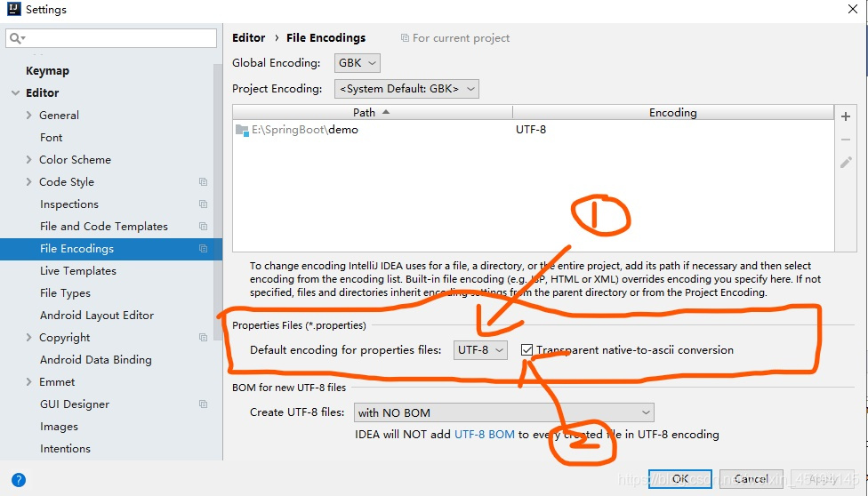The image size is (868, 496).
Task: Click the IntelliJ logo in title bar
Action: [x=14, y=9]
